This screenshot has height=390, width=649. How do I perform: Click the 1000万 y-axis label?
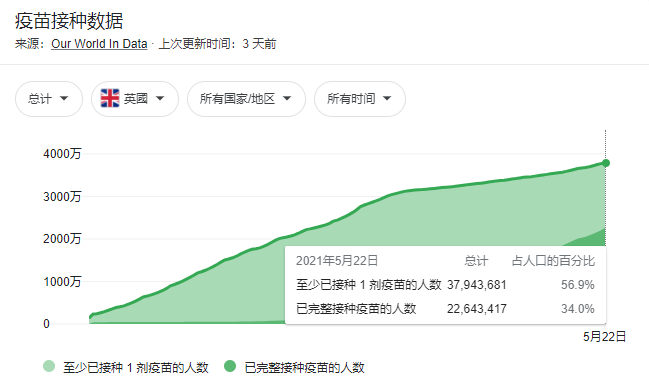click(x=62, y=282)
